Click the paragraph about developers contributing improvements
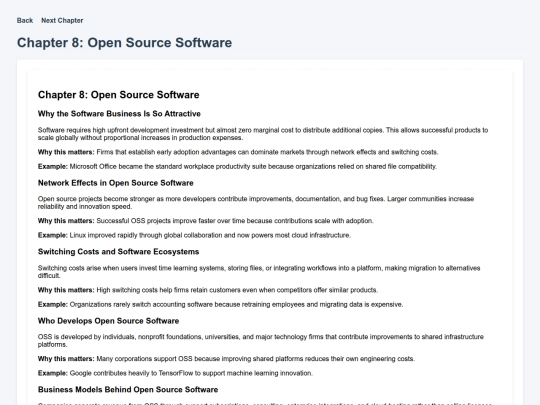 coord(256,203)
